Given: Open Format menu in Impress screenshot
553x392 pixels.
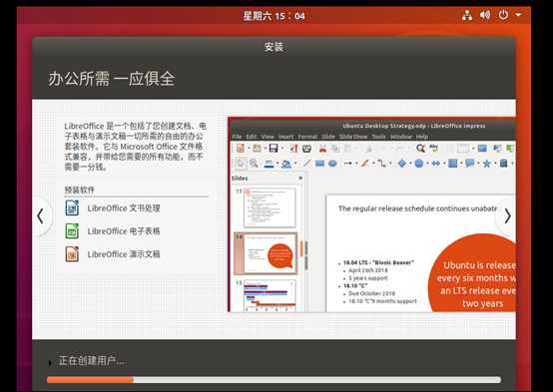Looking at the screenshot, I should tap(307, 137).
